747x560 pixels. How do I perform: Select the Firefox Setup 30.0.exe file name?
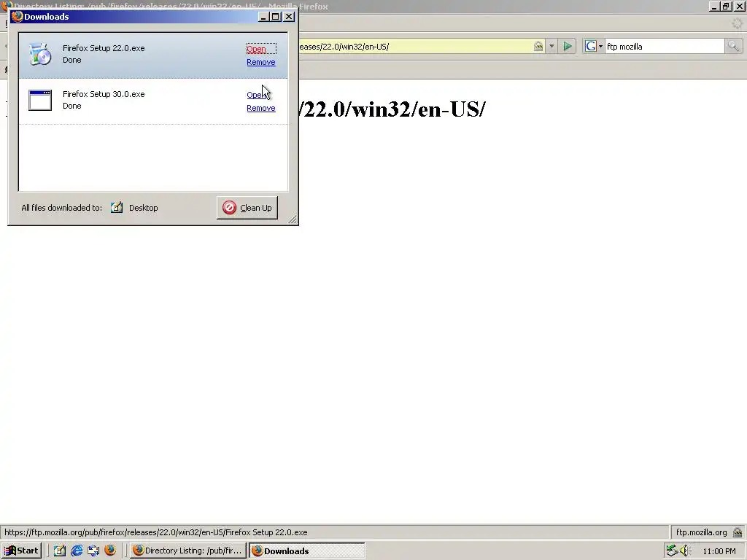(x=104, y=94)
